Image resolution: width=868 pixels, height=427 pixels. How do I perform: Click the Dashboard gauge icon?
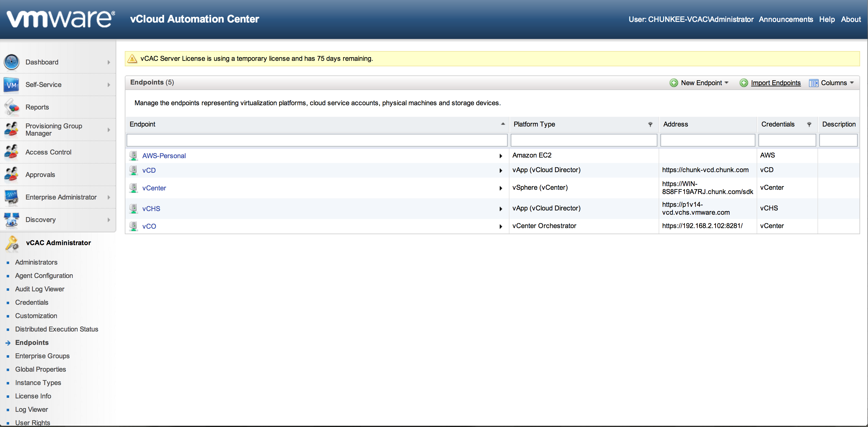pos(12,62)
